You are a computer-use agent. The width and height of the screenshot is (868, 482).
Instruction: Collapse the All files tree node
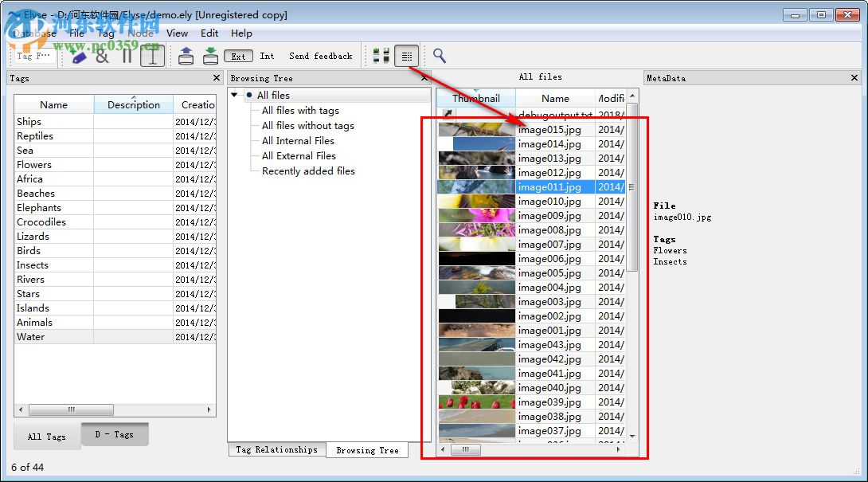(236, 96)
